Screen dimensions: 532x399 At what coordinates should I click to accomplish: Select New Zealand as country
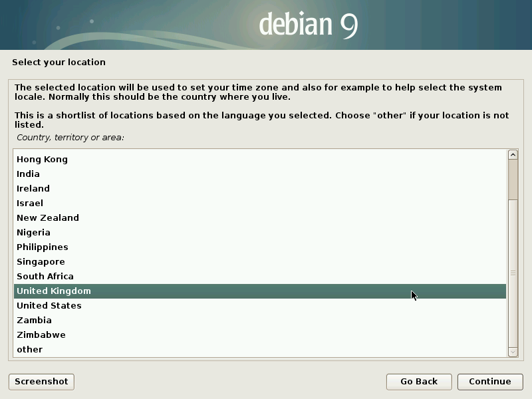tap(260, 218)
